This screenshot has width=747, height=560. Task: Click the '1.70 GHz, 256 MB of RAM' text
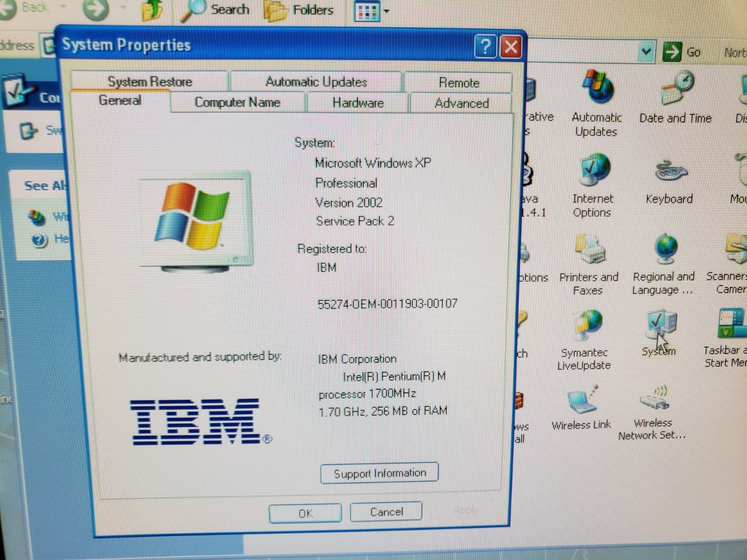(x=383, y=411)
